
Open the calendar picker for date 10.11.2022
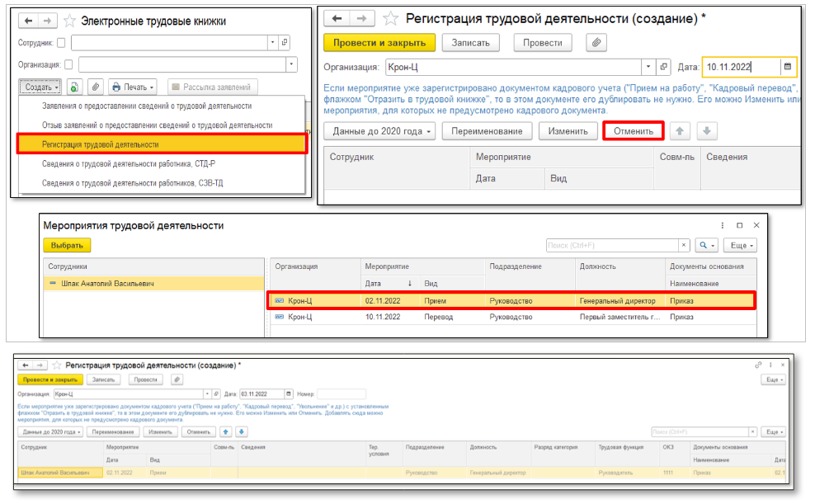788,67
